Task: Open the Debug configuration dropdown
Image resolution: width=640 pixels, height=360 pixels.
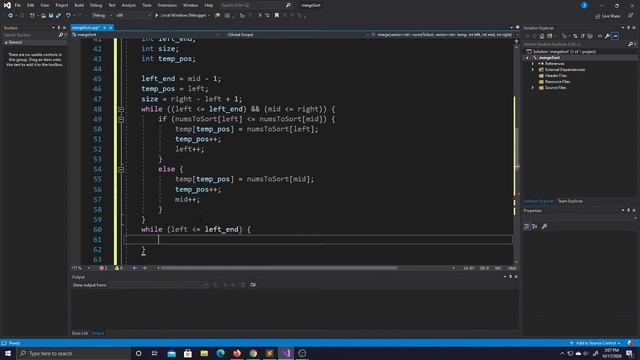Action: [x=102, y=16]
